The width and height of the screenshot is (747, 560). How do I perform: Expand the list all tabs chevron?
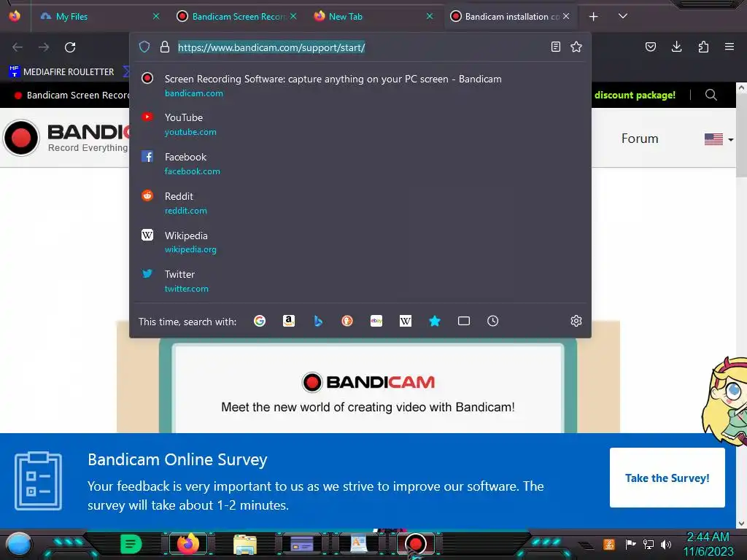point(623,16)
